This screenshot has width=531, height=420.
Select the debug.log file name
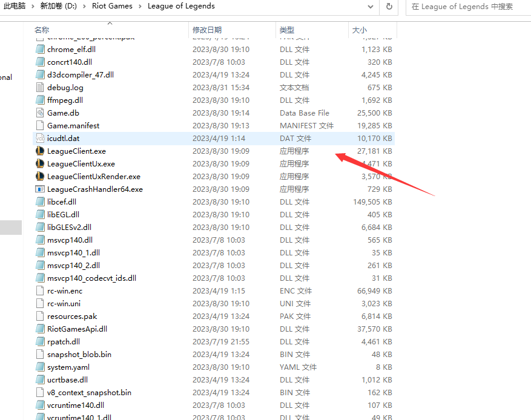click(65, 88)
